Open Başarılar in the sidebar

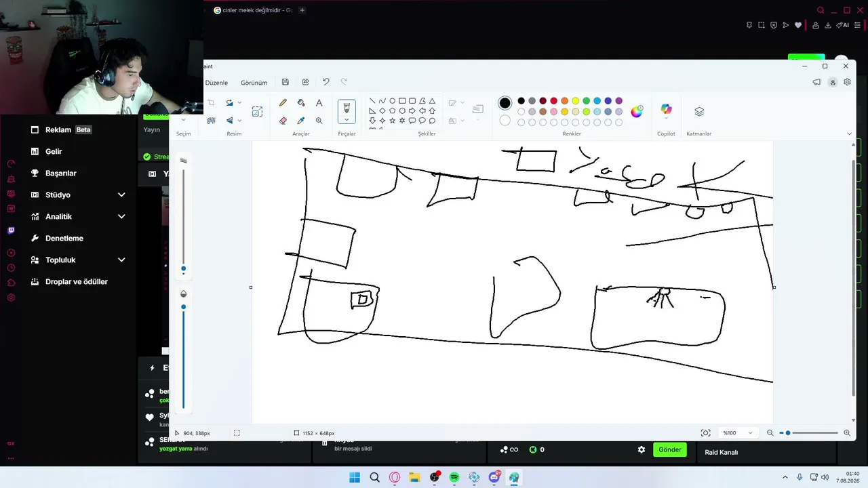(60, 173)
